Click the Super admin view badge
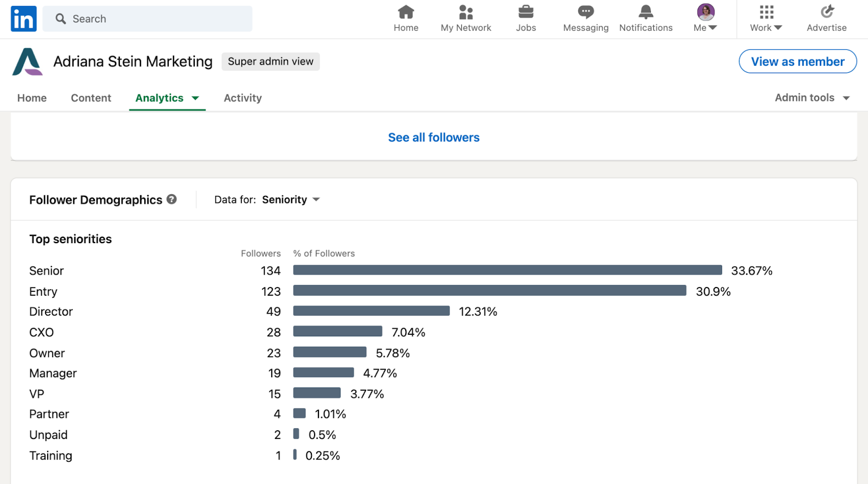Screen dimensions: 868x484 (271, 61)
